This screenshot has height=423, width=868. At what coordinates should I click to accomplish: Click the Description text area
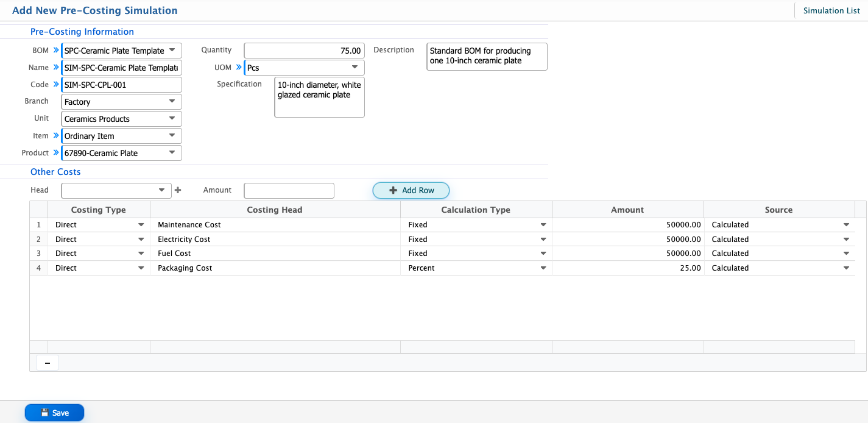(487, 57)
